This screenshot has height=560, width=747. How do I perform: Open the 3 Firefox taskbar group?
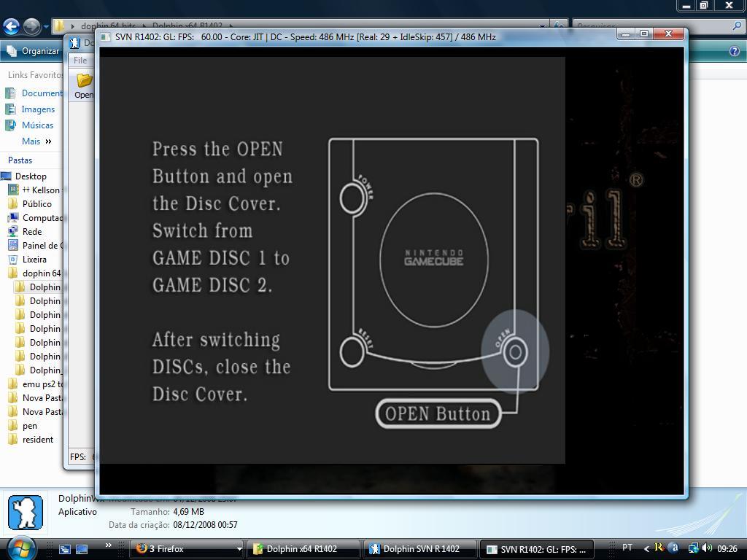[187, 549]
